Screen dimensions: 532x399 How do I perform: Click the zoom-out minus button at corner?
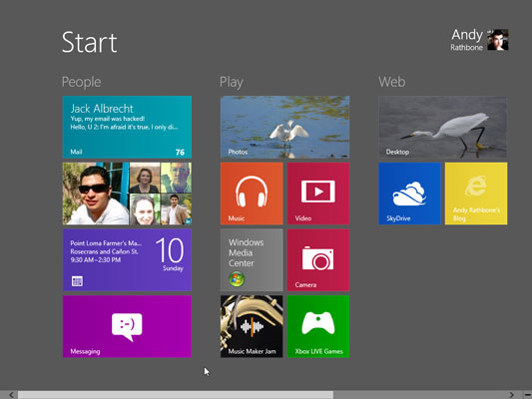(x=527, y=395)
